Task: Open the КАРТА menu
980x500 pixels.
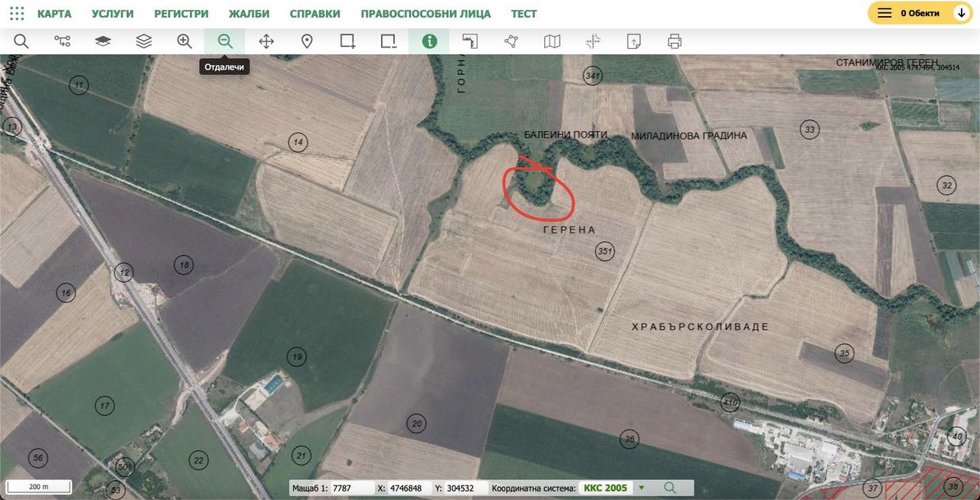Action: pyautogui.click(x=54, y=14)
